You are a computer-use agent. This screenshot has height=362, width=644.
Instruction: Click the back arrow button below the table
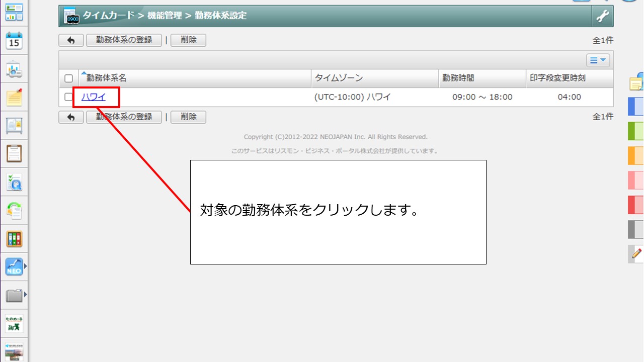click(x=71, y=117)
